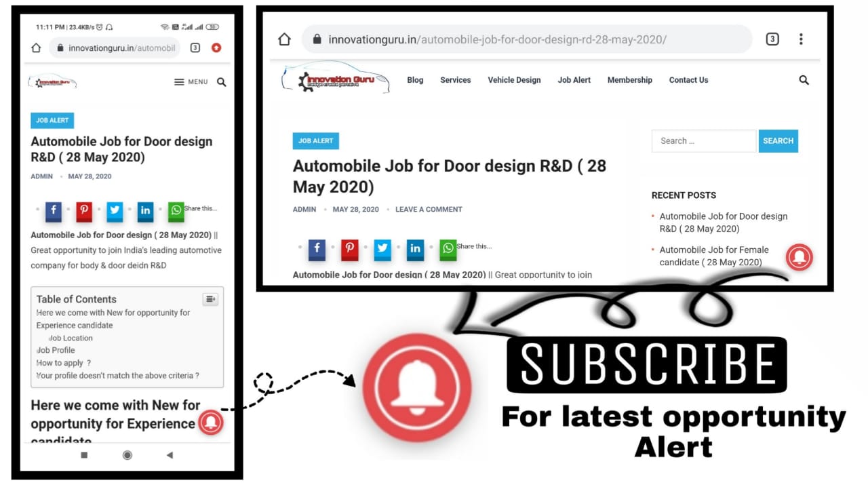Viewport: 868px width, 485px height.
Task: Click the home icon in wide browser
Action: click(285, 39)
